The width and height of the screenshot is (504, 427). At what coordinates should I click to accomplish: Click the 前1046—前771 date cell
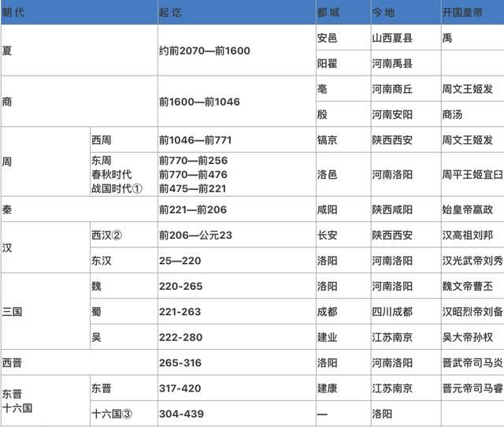tap(237, 140)
